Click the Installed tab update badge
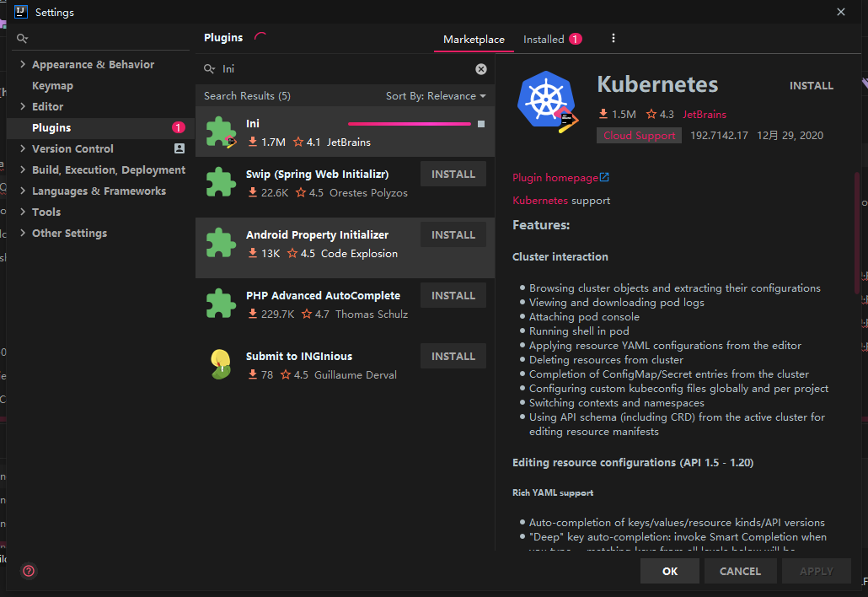This screenshot has height=597, width=868. [x=576, y=39]
